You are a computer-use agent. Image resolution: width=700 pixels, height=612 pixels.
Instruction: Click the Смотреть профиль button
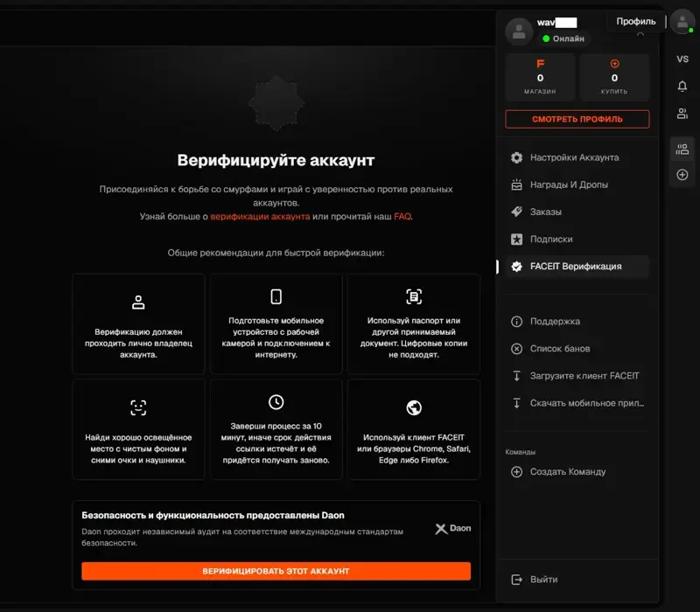pos(577,119)
